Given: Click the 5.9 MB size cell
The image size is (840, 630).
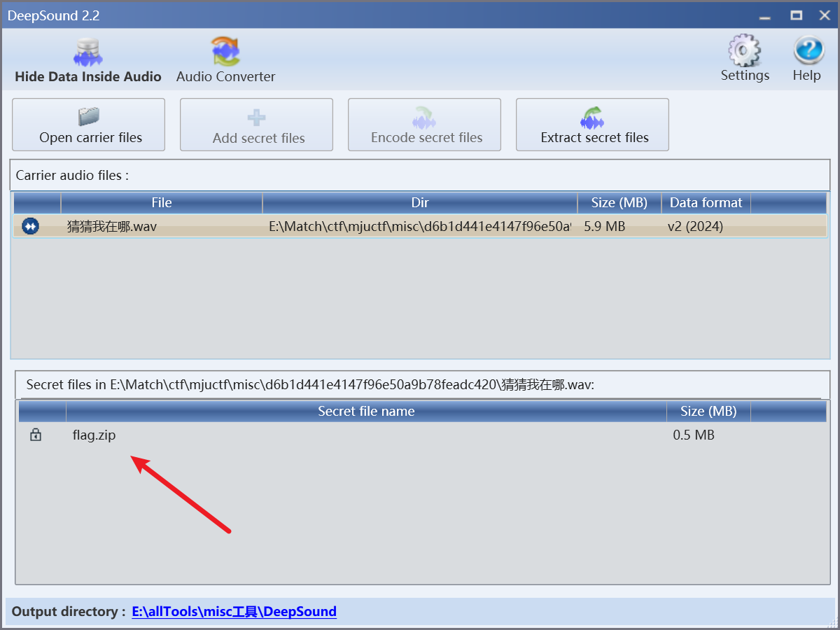Looking at the screenshot, I should point(604,227).
